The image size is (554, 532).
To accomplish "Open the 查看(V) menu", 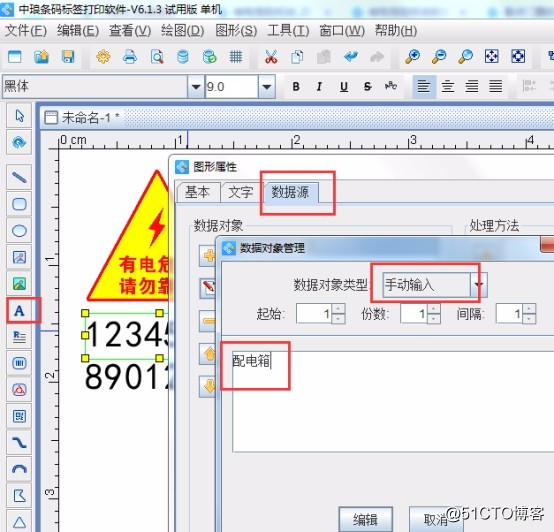I will pyautogui.click(x=130, y=30).
